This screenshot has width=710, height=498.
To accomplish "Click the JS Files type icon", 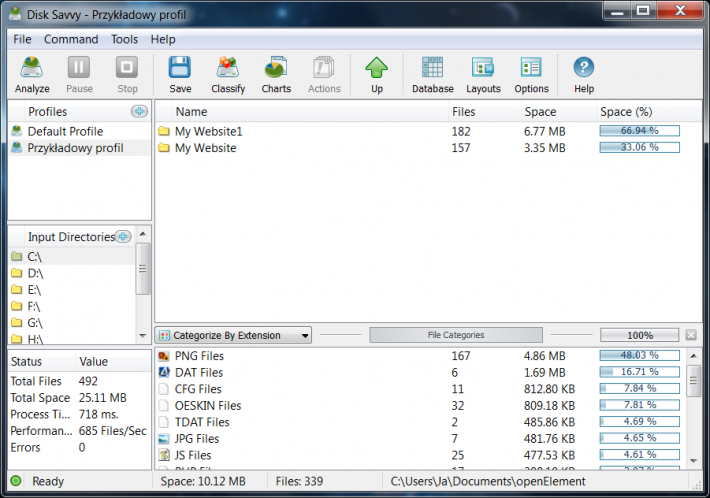I will point(164,455).
